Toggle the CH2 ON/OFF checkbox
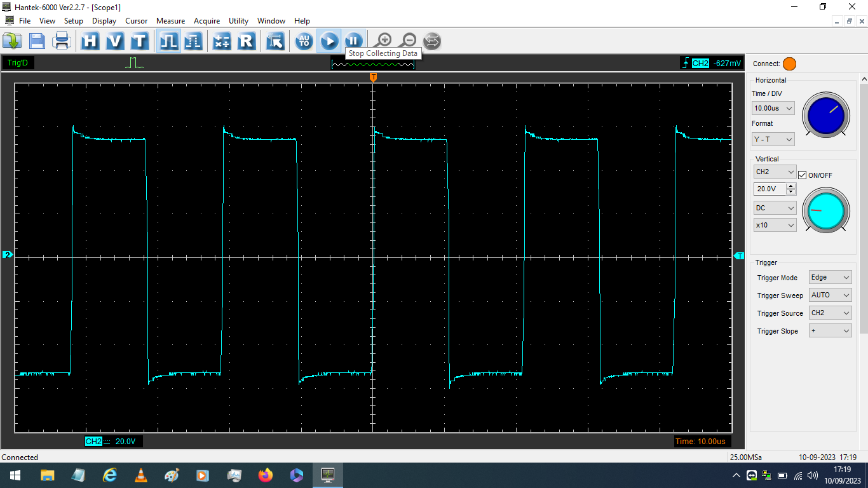The width and height of the screenshot is (868, 488). [803, 175]
